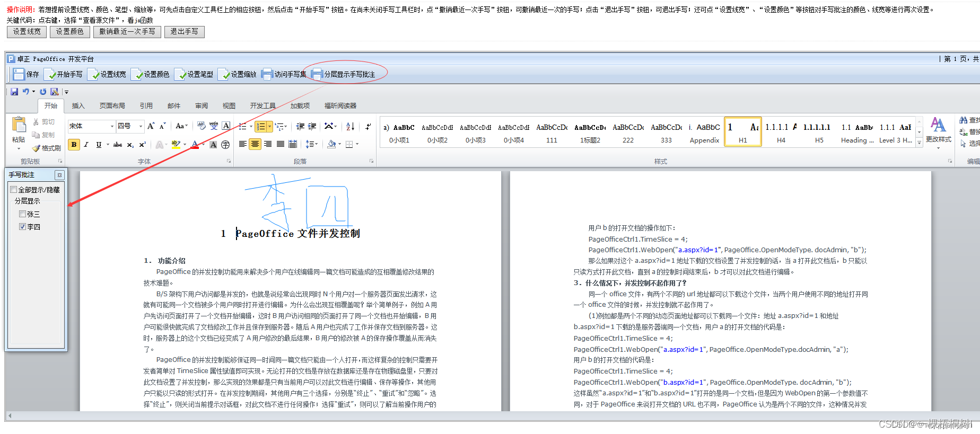Click the 退出手写 button
980x434 pixels.
[184, 32]
